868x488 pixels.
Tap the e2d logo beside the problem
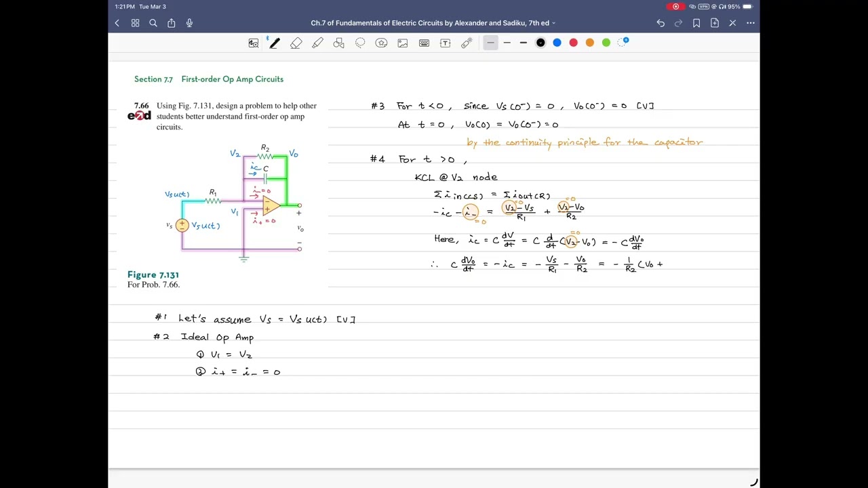[x=139, y=116]
